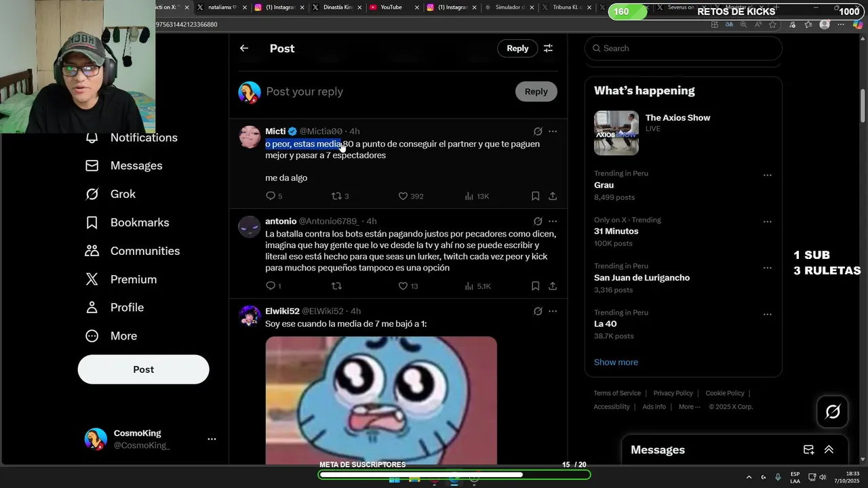
Task: Expand footer More link
Action: 690,407
